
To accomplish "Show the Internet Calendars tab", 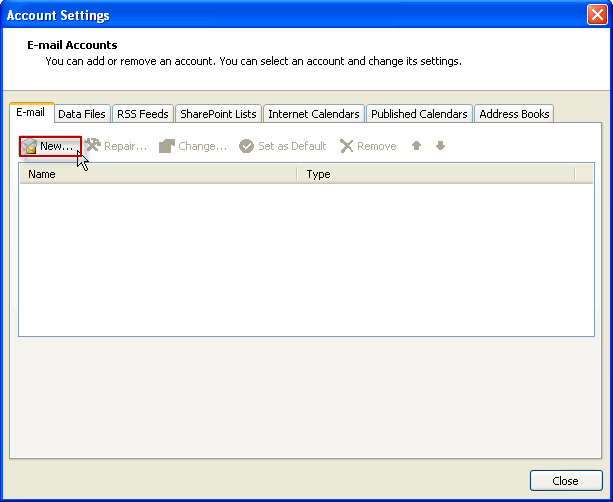I will (x=313, y=114).
